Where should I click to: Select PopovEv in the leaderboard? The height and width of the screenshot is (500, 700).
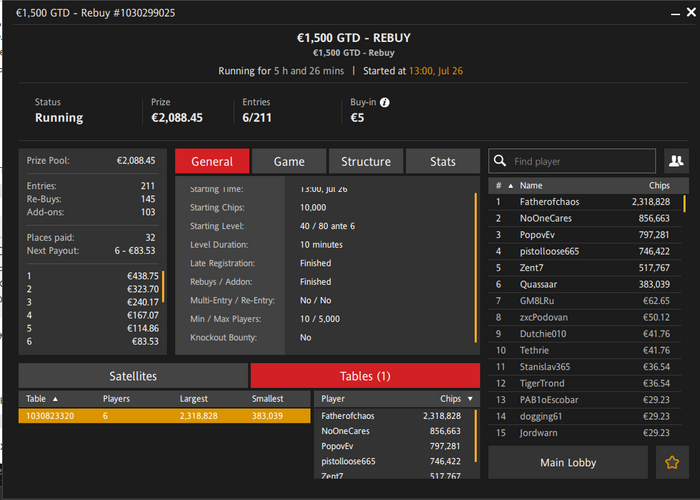pos(585,235)
